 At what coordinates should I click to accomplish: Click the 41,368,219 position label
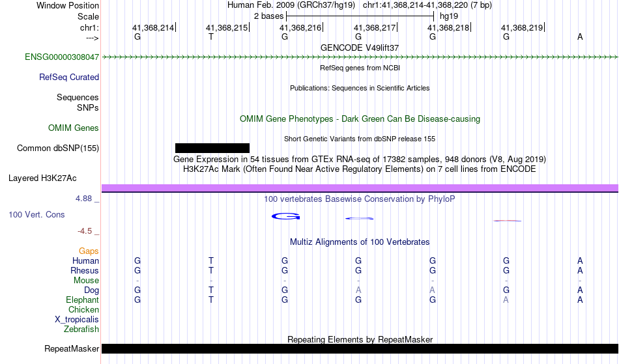coord(523,27)
